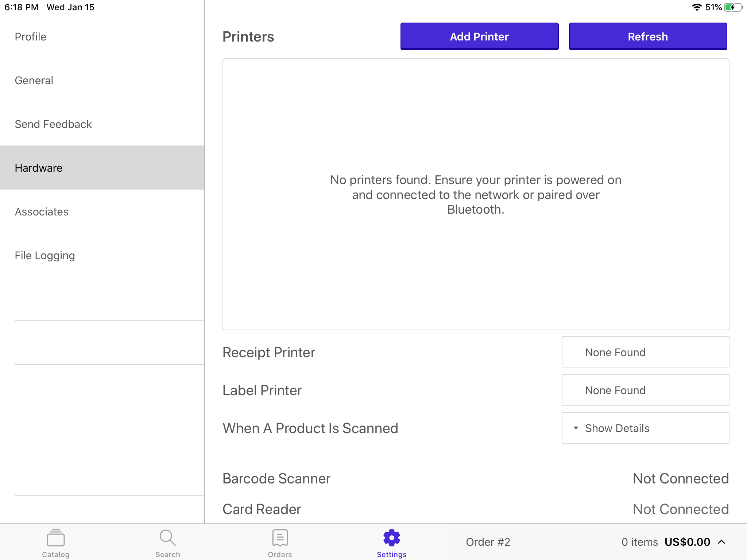Click the Show Details arrow
Screen dimensions: 747x560
point(576,428)
